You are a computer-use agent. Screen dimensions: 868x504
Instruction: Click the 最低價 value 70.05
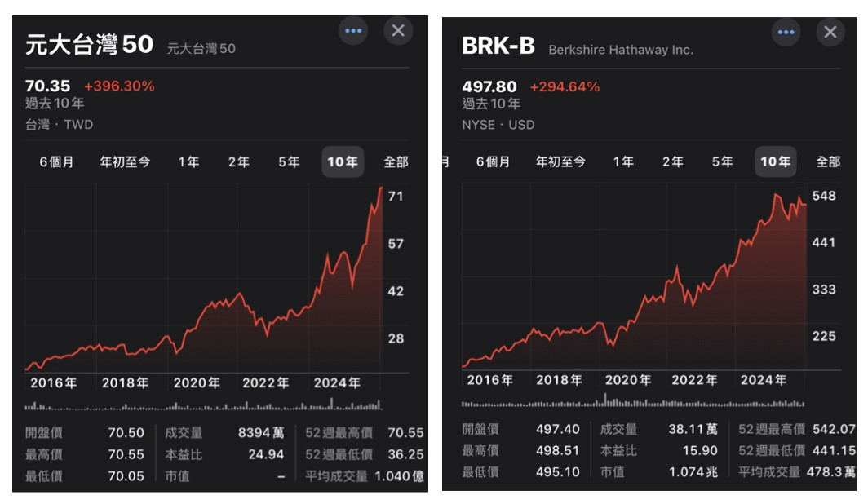[126, 475]
